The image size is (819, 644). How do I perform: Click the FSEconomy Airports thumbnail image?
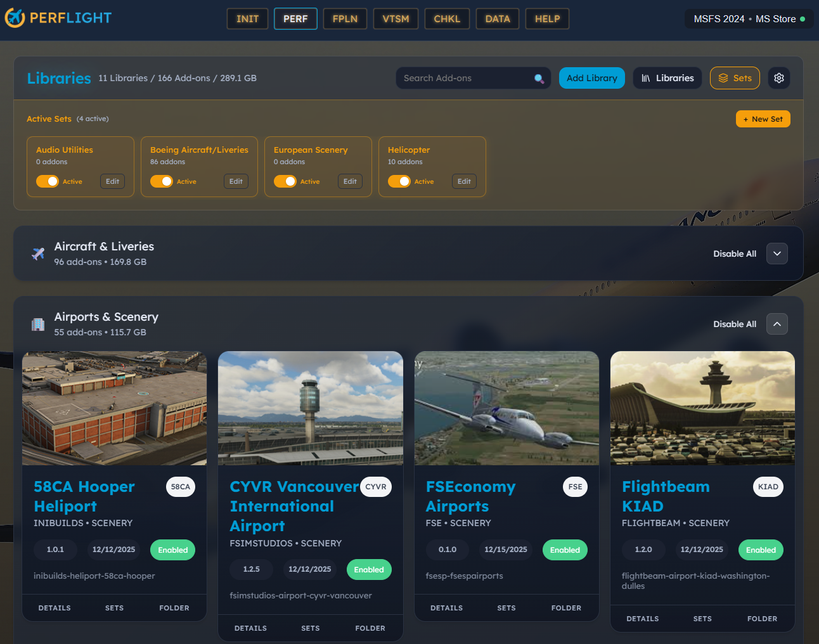tap(506, 408)
